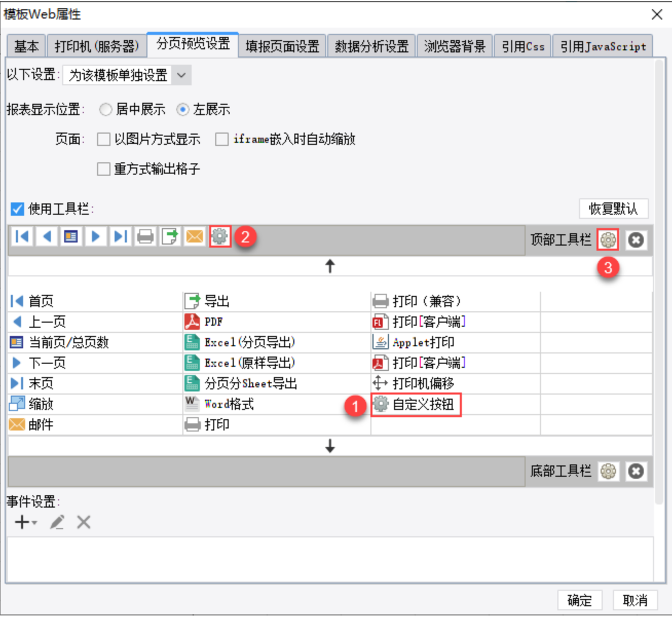Image resolution: width=672 pixels, height=617 pixels.
Task: Expand the add event plus dropdown
Action: click(x=26, y=522)
